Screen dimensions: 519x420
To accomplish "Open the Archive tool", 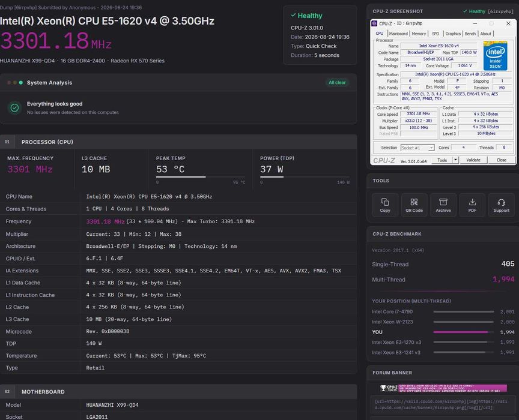I will [x=443, y=205].
